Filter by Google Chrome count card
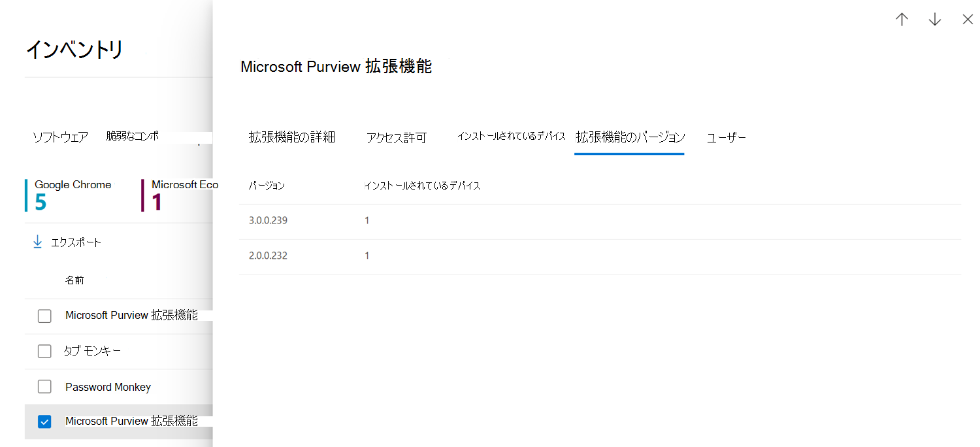The image size is (980, 447). pyautogui.click(x=69, y=195)
